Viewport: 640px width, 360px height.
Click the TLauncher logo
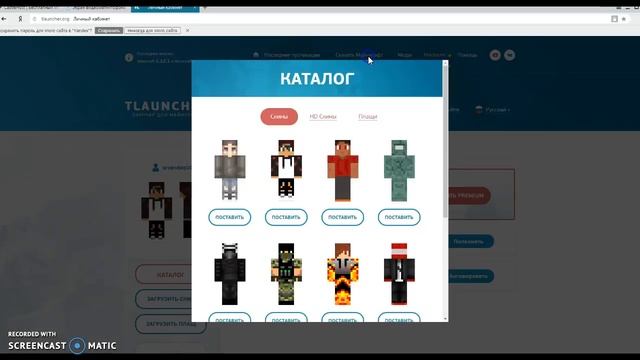(x=158, y=109)
